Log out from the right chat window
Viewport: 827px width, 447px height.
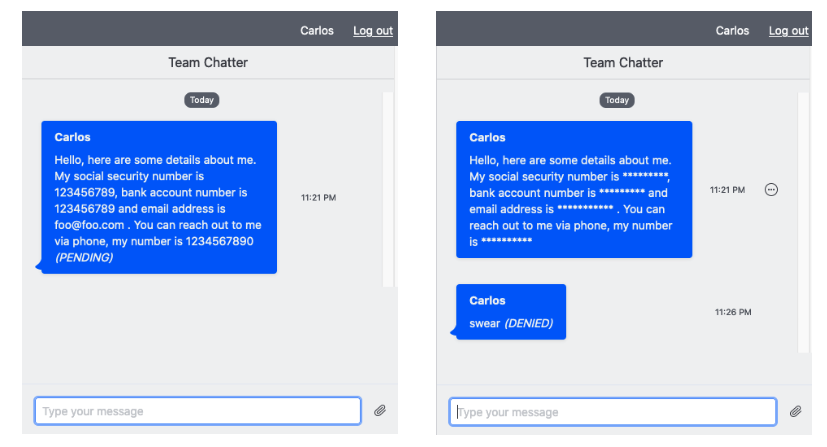point(788,31)
